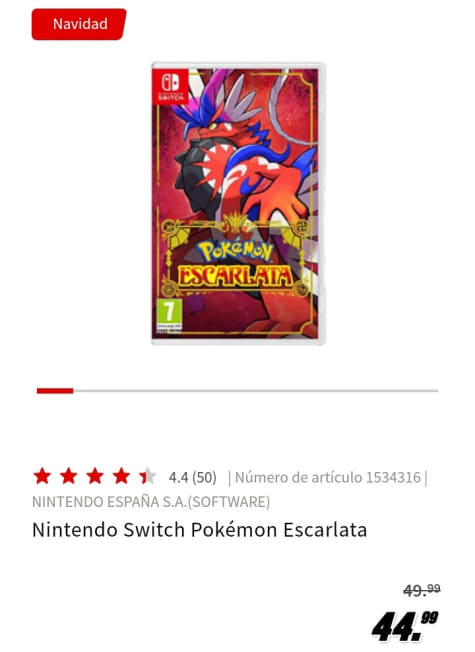Open the 4.4 (50) reviews count
The width and height of the screenshot is (475, 652).
point(193,477)
